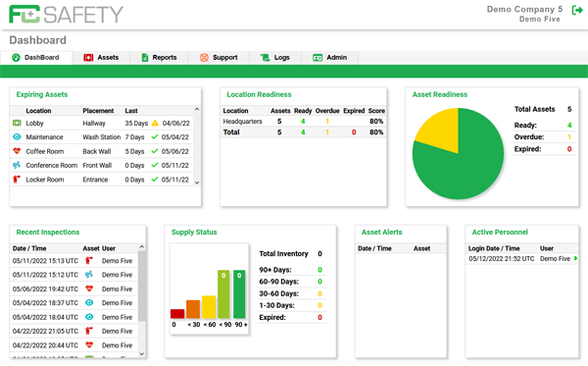Click the yellow warning icon in Lobby row
Viewport: 588px width, 366px height.
155,123
